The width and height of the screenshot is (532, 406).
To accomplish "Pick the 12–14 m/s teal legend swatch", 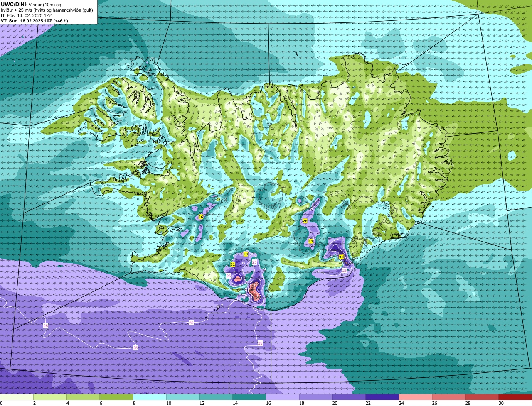I will [216, 397].
